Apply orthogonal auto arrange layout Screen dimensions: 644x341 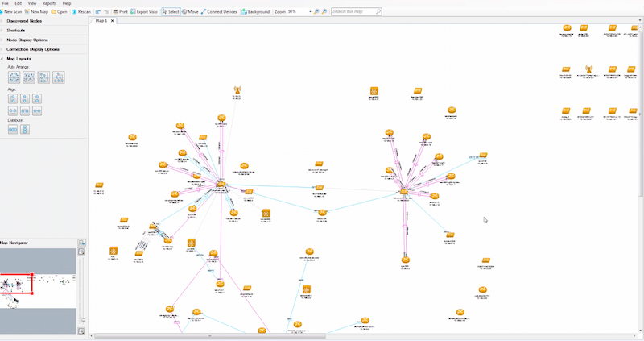43,77
